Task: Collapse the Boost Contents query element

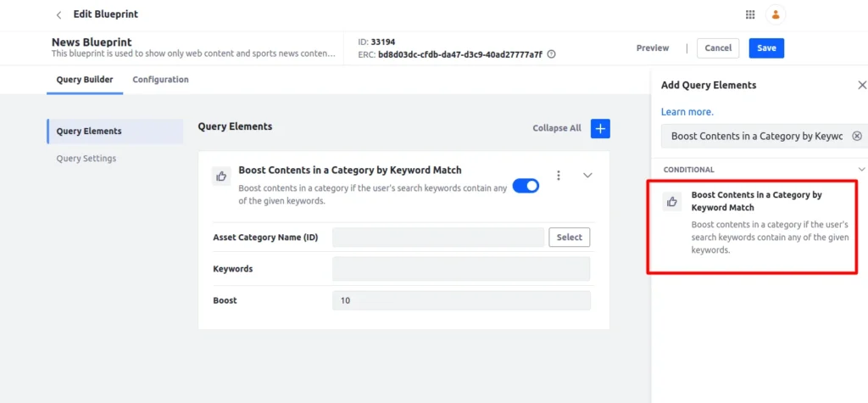Action: [588, 175]
